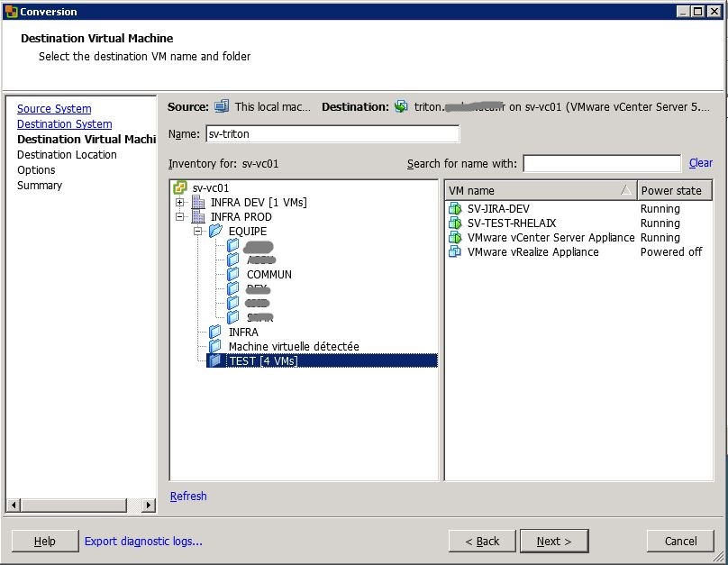This screenshot has height=565, width=728.
Task: Select Machine virtuelle détectée label
Action: click(294, 346)
